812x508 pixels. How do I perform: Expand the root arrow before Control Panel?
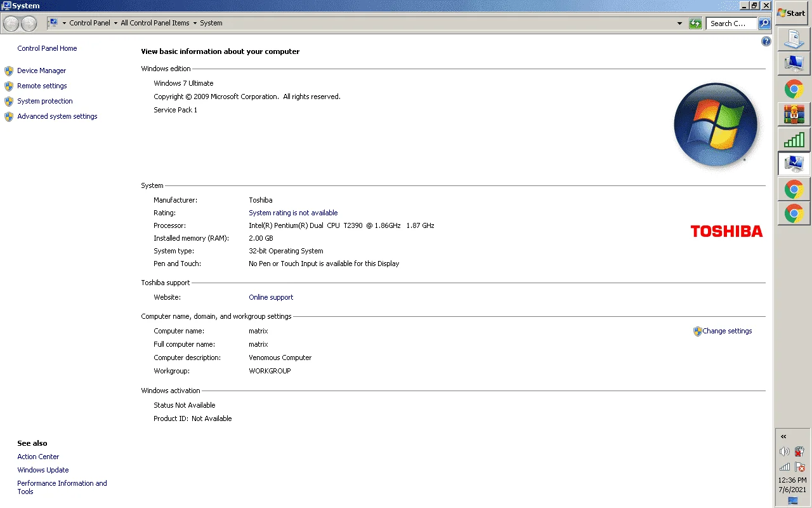click(x=64, y=23)
